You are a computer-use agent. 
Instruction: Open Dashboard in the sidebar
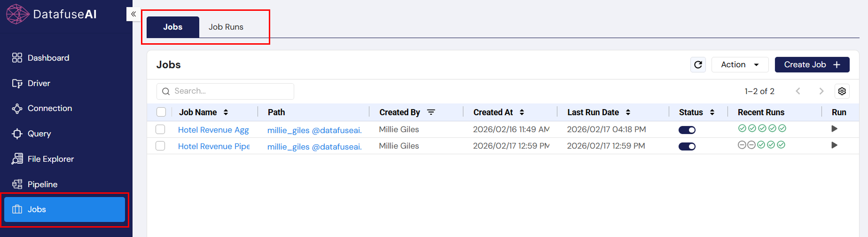click(x=41, y=58)
